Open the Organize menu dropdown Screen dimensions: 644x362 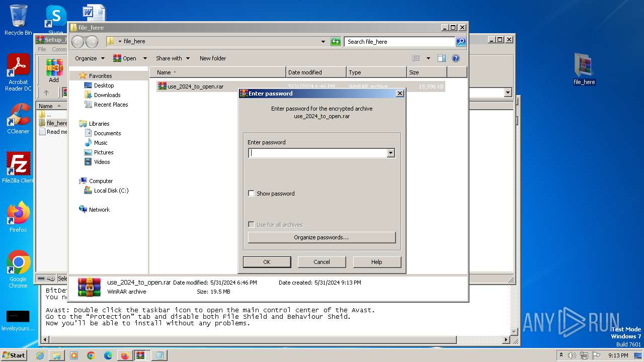90,58
